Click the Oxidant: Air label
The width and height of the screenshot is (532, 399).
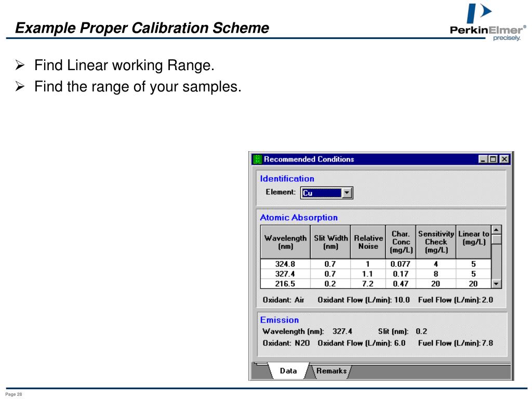click(x=284, y=300)
